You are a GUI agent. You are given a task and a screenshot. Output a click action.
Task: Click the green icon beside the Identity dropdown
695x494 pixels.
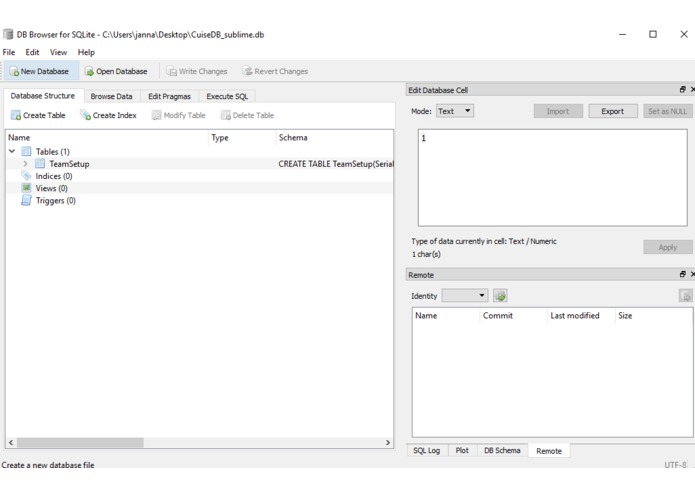[500, 296]
